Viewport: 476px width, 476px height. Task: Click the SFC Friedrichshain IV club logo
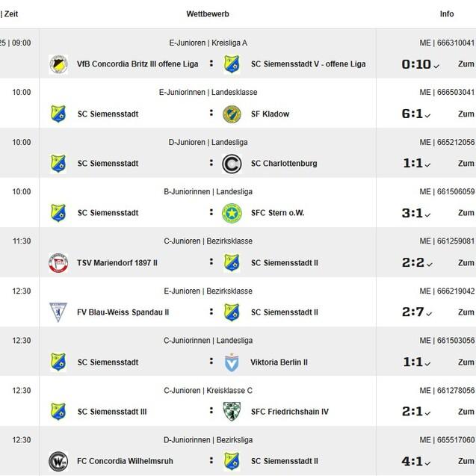pyautogui.click(x=232, y=412)
